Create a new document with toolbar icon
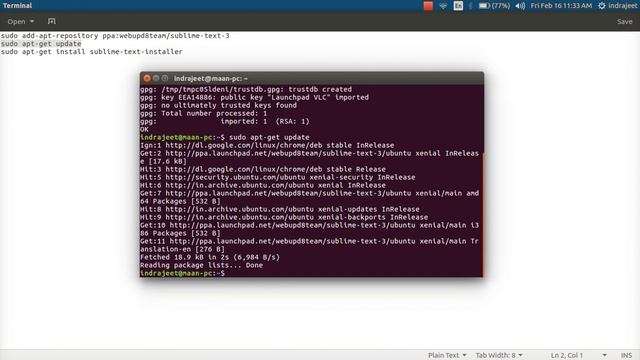Viewport: 640px width, 360px height. (51, 21)
